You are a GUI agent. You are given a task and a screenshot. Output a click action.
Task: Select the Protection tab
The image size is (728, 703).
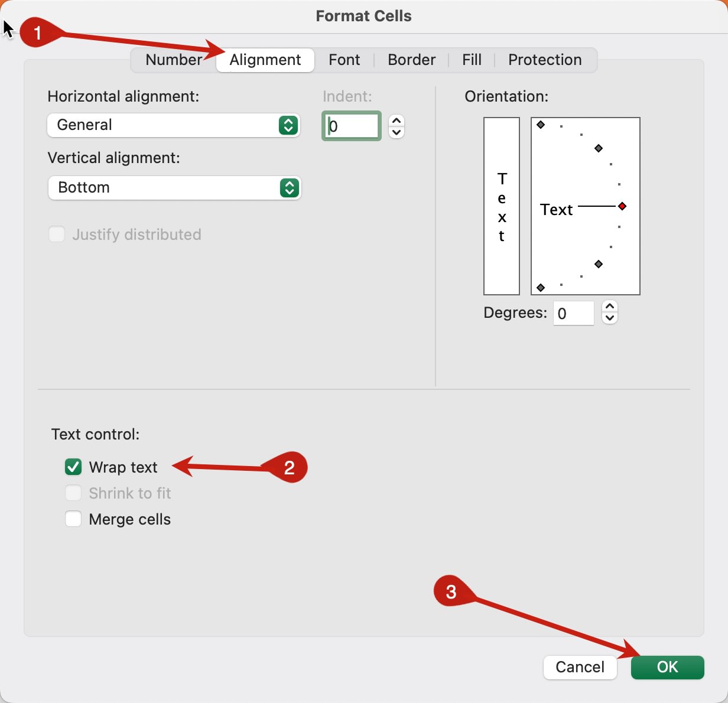(544, 60)
